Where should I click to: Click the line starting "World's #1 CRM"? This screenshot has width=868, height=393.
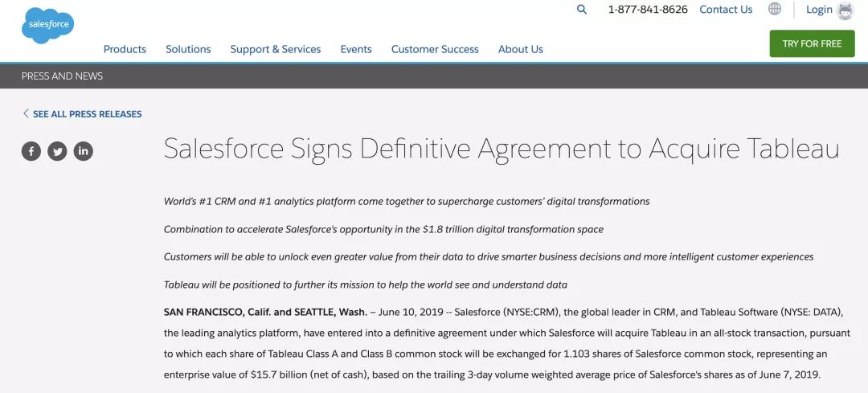[407, 202]
